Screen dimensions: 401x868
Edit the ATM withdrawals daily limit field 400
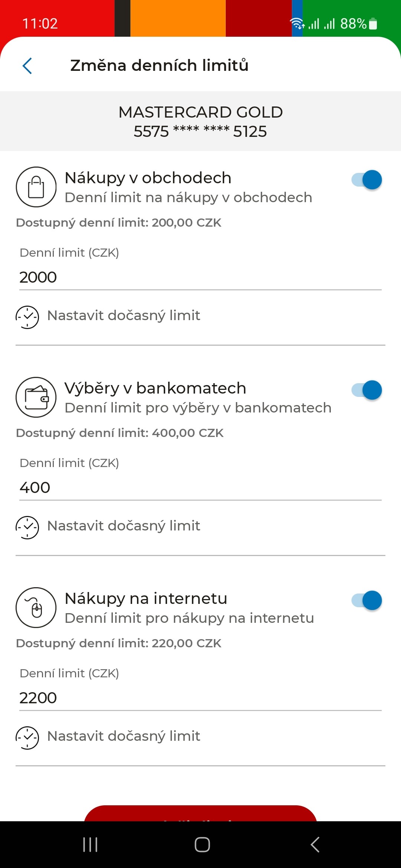coord(200,488)
